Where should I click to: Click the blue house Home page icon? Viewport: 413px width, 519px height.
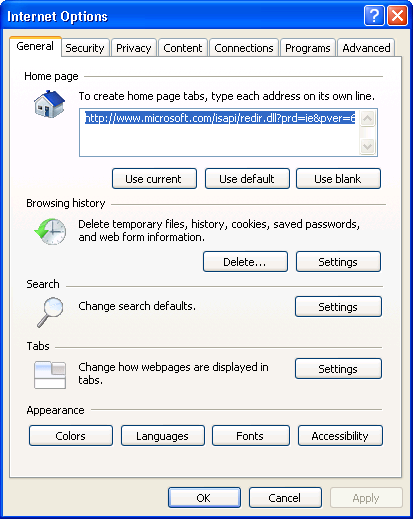(x=49, y=104)
